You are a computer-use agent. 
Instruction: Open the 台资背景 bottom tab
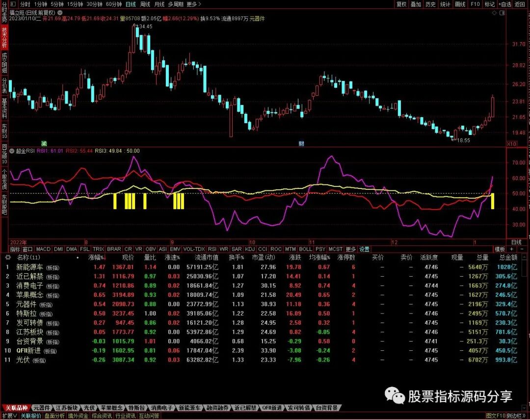(x=326, y=408)
